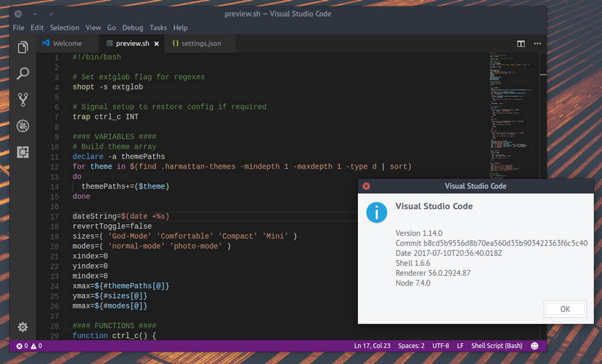Click 'Node 7.4.0' text in dialog
The width and height of the screenshot is (602, 364).
click(x=413, y=283)
